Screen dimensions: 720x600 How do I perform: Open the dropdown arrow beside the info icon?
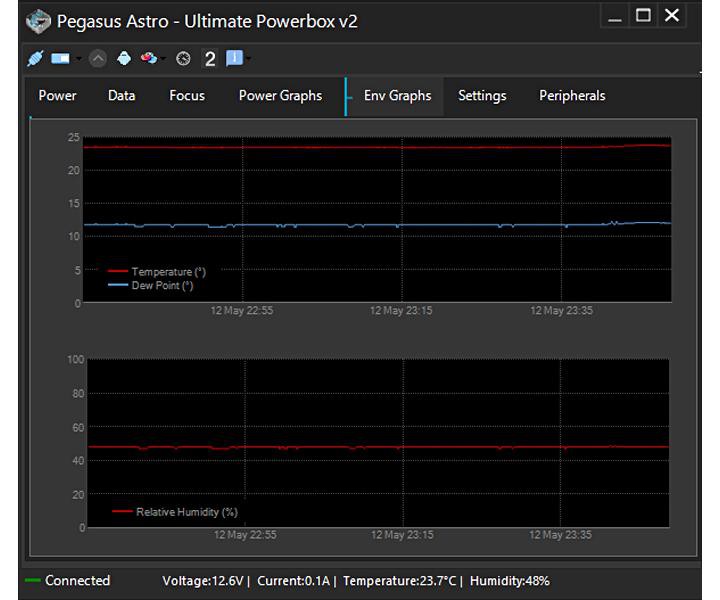coord(248,59)
